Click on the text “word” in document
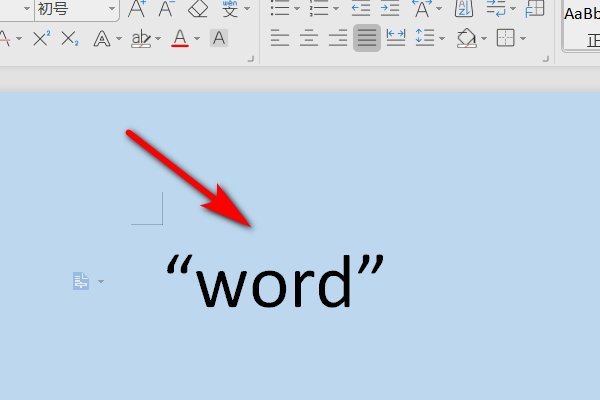Viewport: 600px width, 400px height. (x=275, y=281)
